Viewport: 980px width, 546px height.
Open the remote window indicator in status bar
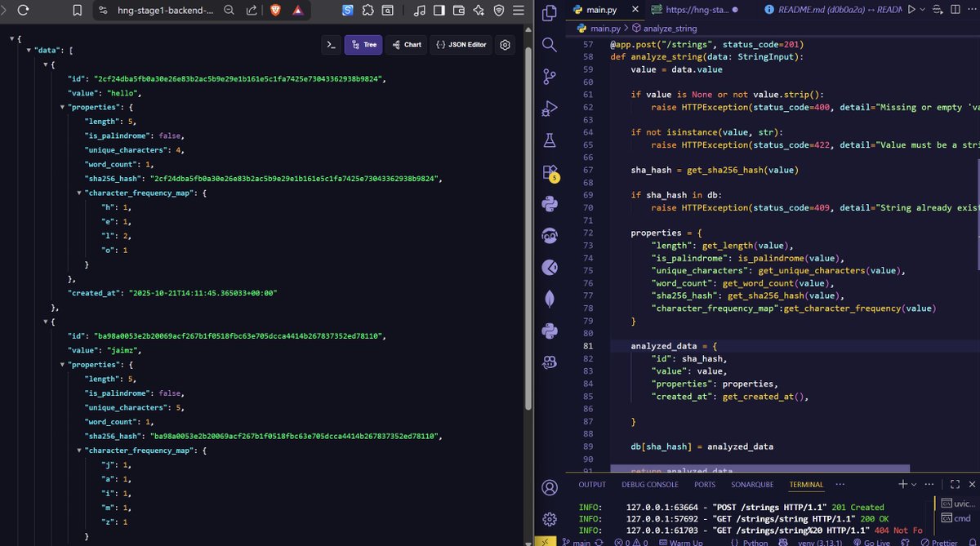(x=546, y=542)
